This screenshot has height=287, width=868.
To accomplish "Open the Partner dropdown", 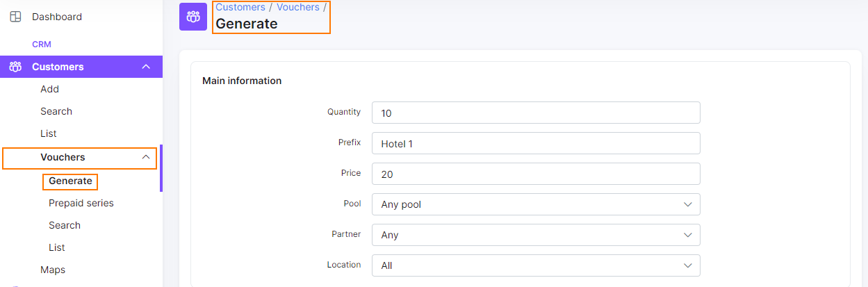I will 536,235.
